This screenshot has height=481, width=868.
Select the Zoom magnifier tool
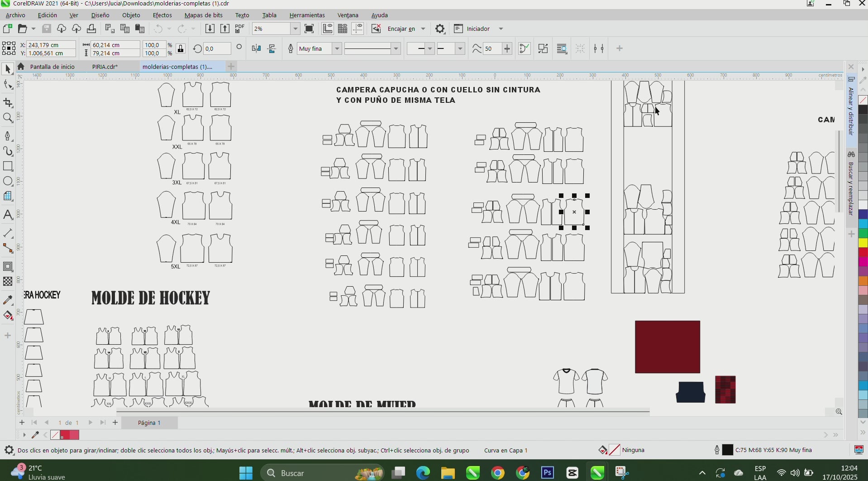8,118
